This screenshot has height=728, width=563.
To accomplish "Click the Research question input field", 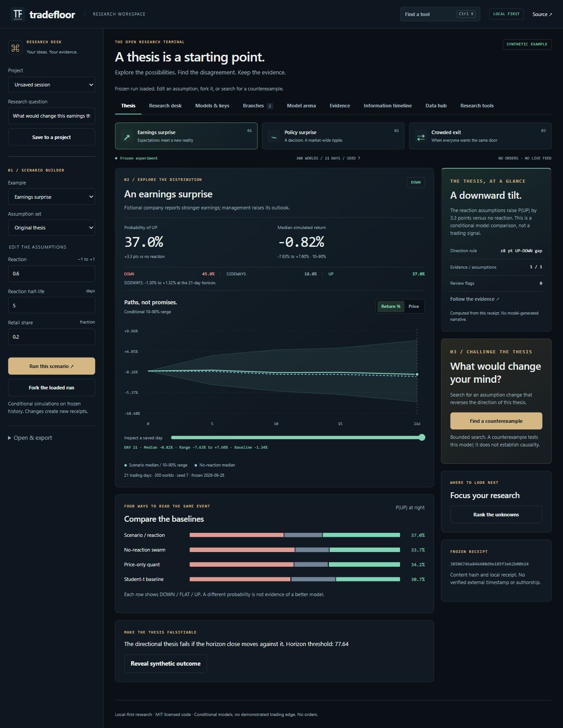I will tap(52, 116).
